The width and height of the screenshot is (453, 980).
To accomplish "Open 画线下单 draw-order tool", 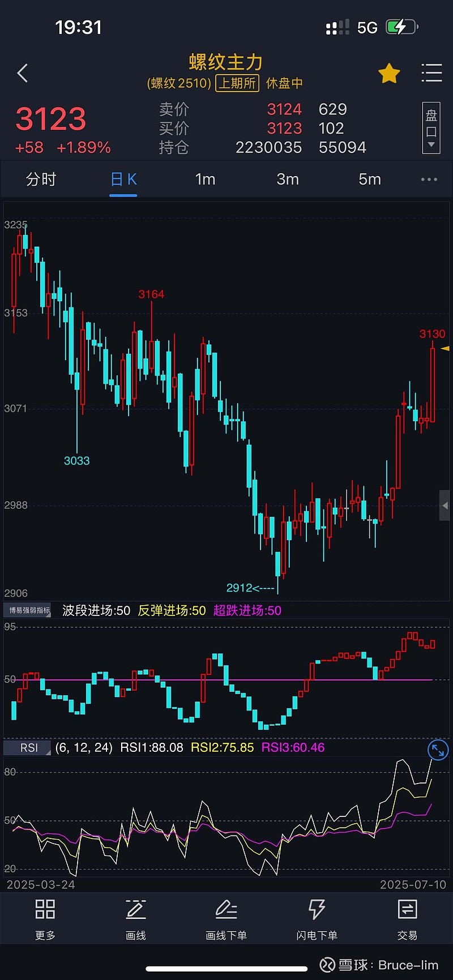I will pos(226,919).
